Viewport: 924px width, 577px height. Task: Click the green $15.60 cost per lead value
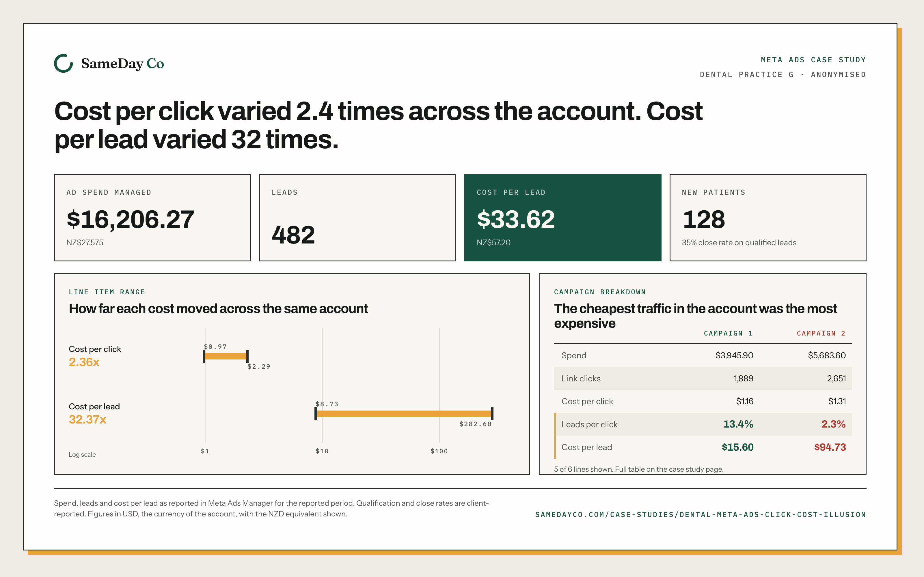point(737,447)
